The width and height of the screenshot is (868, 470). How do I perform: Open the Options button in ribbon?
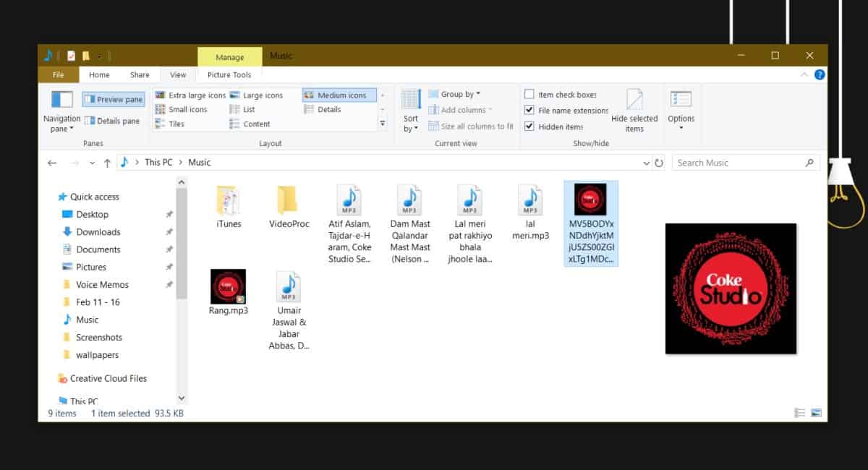click(x=681, y=112)
